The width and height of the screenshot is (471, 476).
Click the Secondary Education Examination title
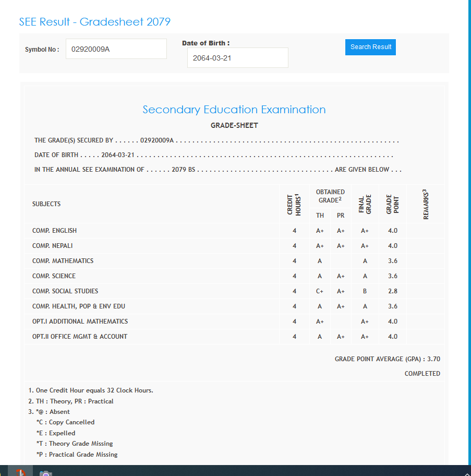(x=234, y=110)
